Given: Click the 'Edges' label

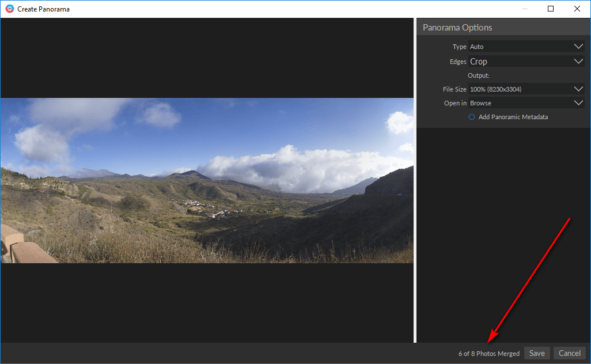Looking at the screenshot, I should 458,62.
